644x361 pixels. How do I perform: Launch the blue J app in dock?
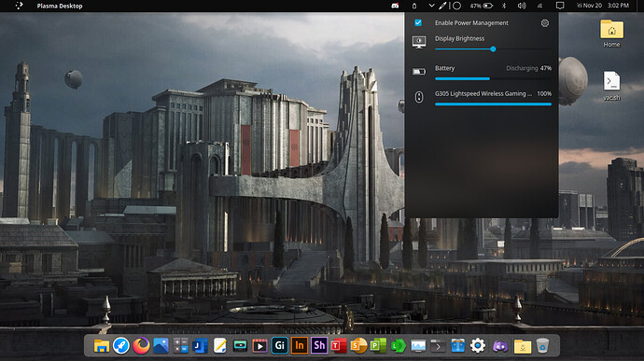(x=200, y=346)
